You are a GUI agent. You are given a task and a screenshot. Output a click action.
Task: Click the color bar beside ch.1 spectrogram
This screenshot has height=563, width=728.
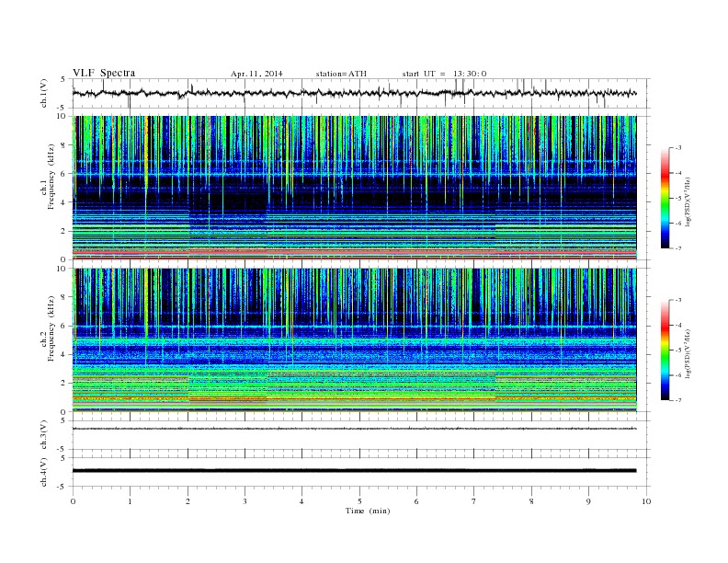pyautogui.click(x=665, y=199)
